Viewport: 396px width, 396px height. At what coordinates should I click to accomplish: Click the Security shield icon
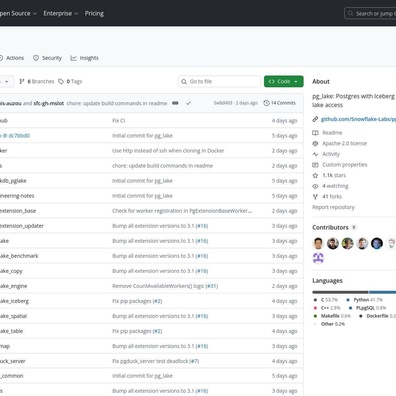(36, 58)
